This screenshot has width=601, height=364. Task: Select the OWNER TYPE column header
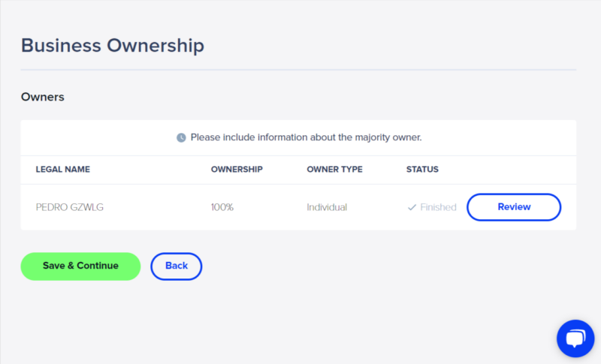click(x=334, y=170)
